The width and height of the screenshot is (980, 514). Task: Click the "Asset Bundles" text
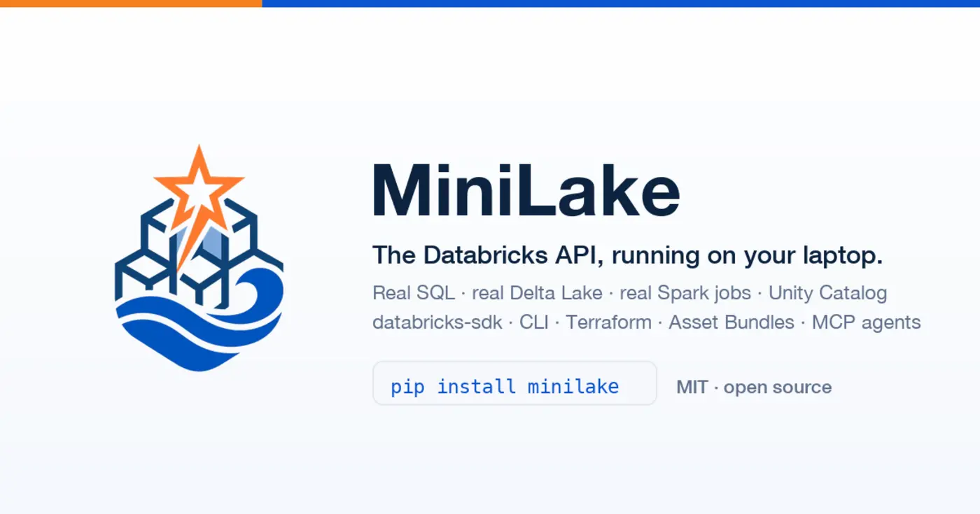(731, 322)
